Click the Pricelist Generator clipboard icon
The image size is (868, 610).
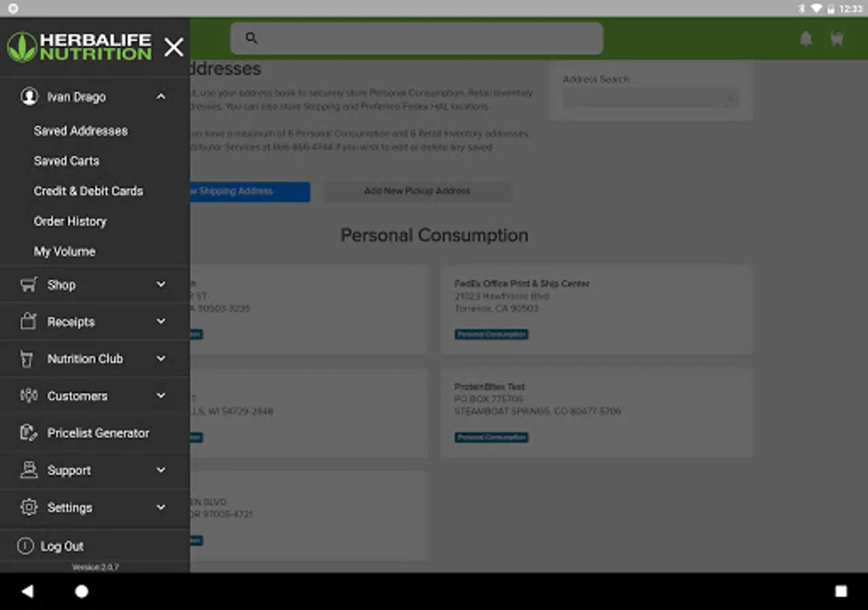(28, 432)
